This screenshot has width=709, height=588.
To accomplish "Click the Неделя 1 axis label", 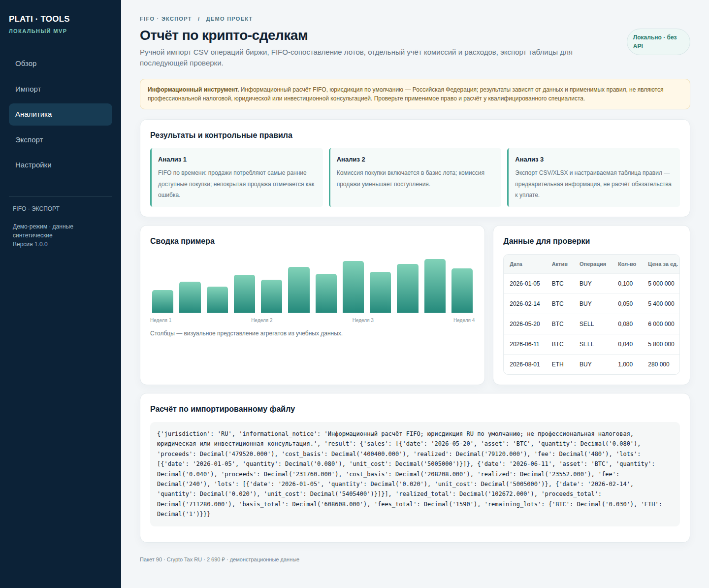I will coord(161,321).
